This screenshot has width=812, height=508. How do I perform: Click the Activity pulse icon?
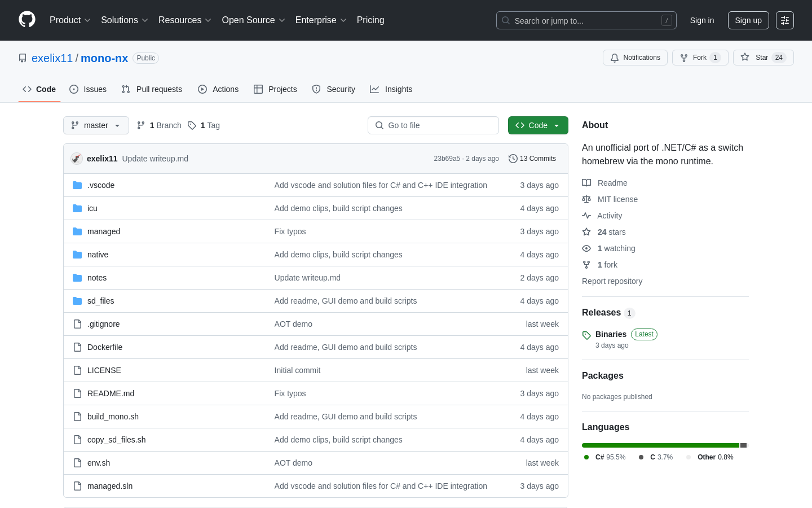click(x=586, y=216)
